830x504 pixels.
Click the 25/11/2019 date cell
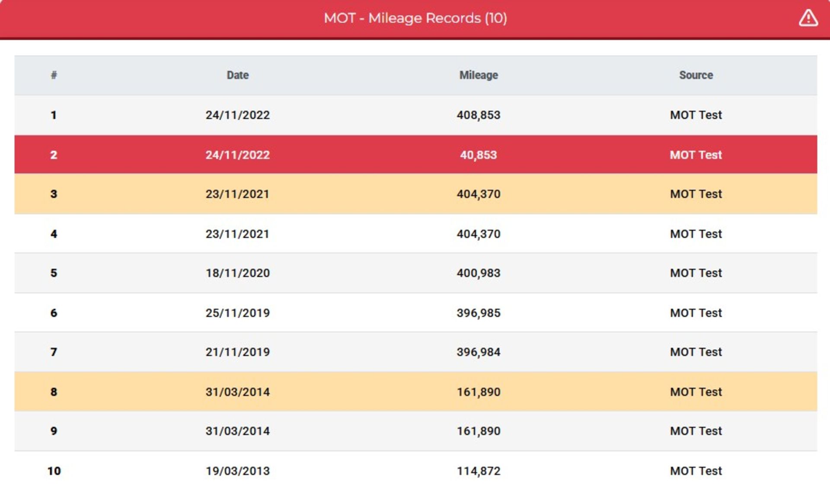click(x=237, y=313)
